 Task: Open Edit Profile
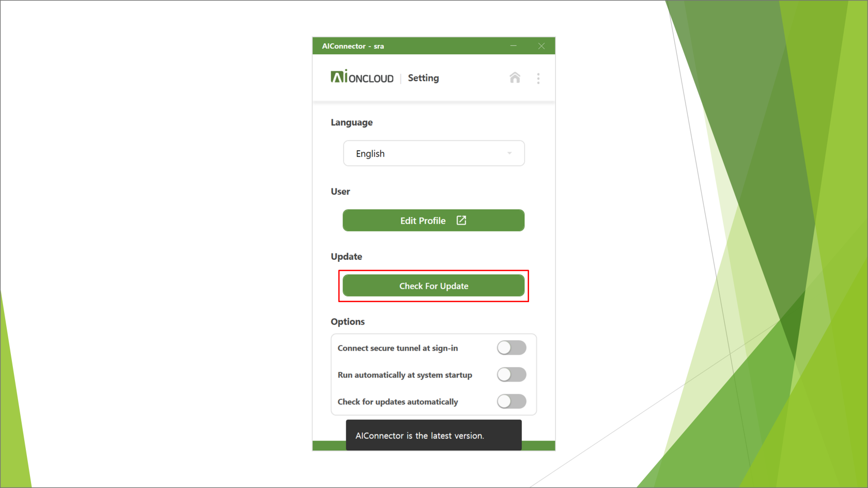tap(433, 221)
